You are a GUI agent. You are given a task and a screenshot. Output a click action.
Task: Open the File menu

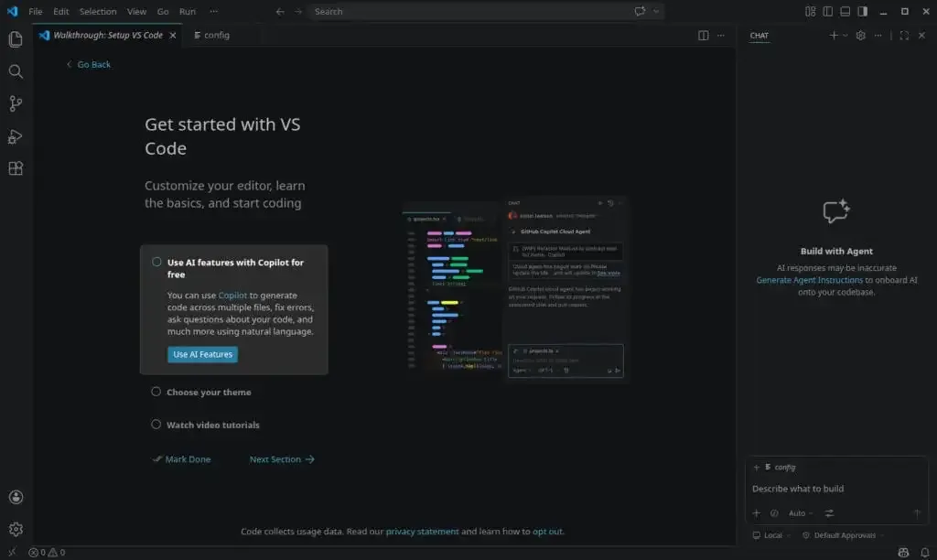pyautogui.click(x=36, y=11)
